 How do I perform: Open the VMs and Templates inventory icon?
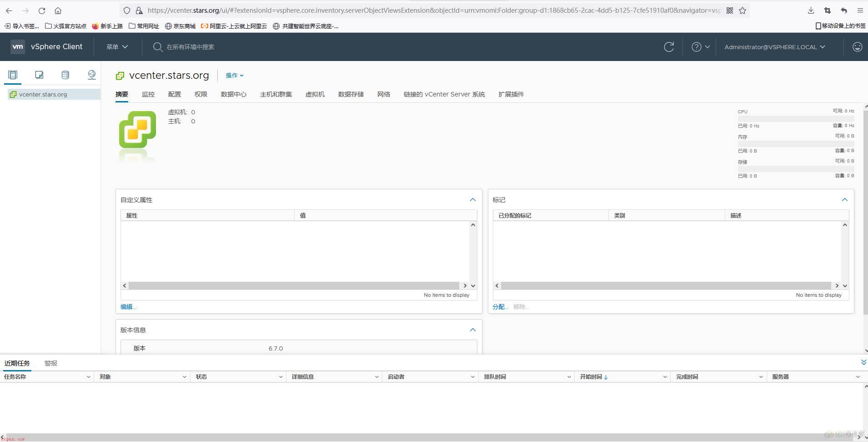pyautogui.click(x=39, y=75)
